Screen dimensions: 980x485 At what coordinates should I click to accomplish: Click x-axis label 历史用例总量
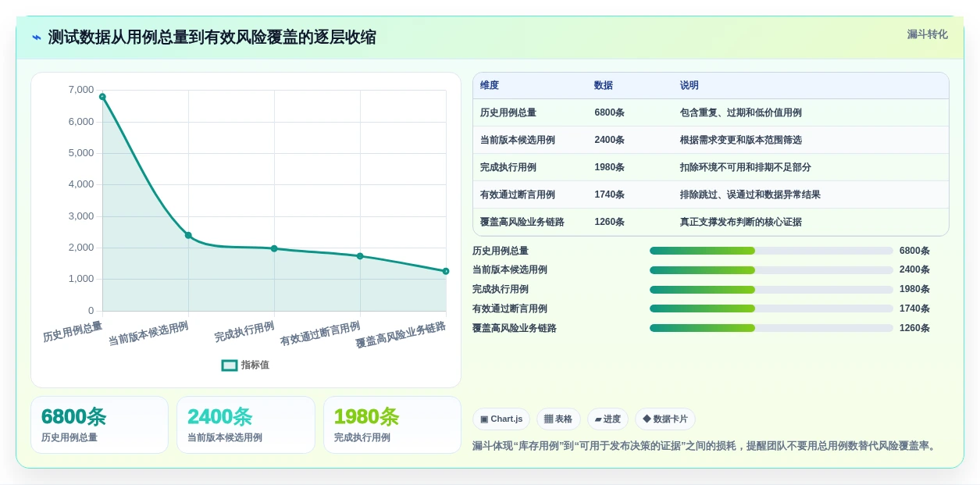pos(73,332)
